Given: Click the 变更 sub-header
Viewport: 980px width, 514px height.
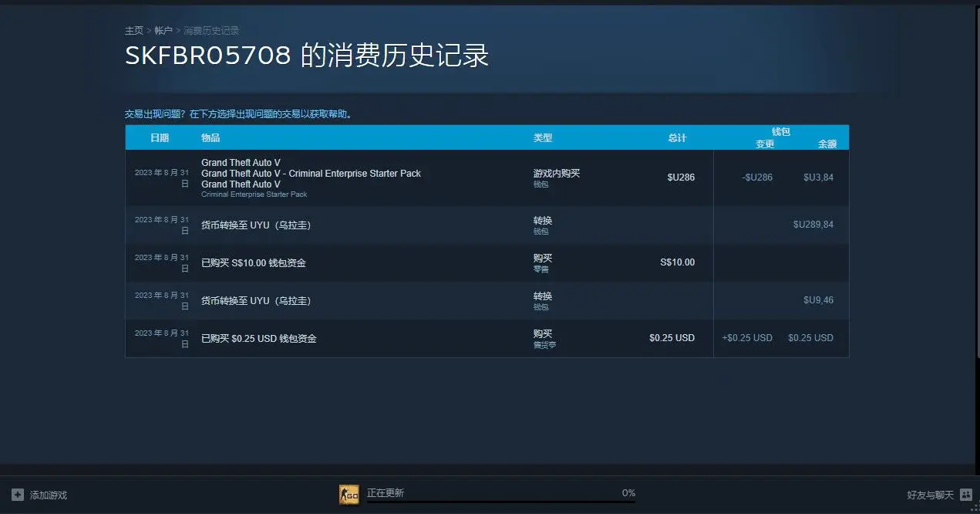Looking at the screenshot, I should [x=765, y=144].
